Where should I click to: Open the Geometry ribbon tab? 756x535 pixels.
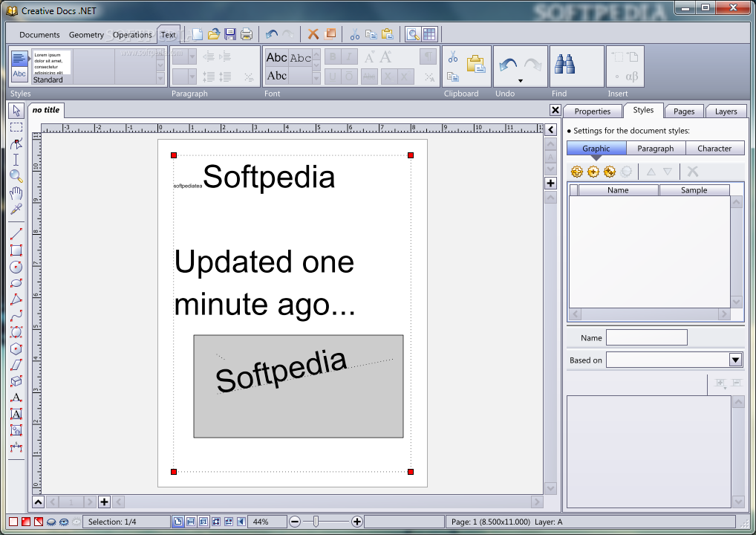coord(86,35)
